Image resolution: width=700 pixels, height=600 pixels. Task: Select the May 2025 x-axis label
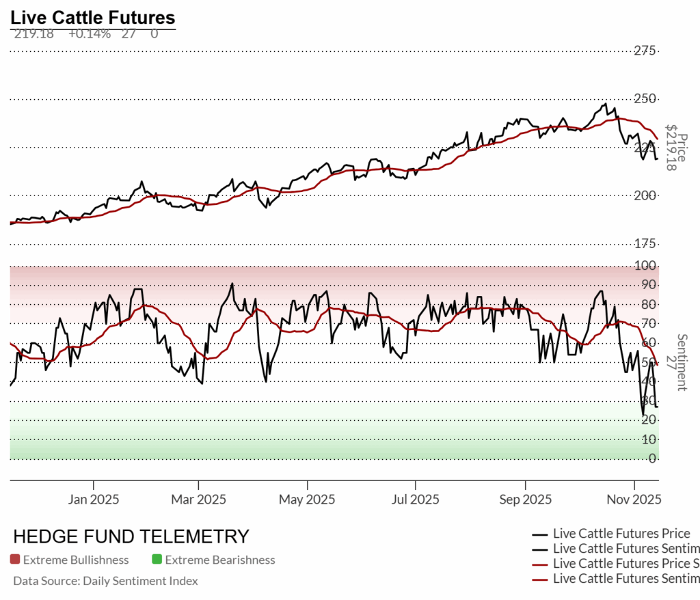click(x=307, y=500)
